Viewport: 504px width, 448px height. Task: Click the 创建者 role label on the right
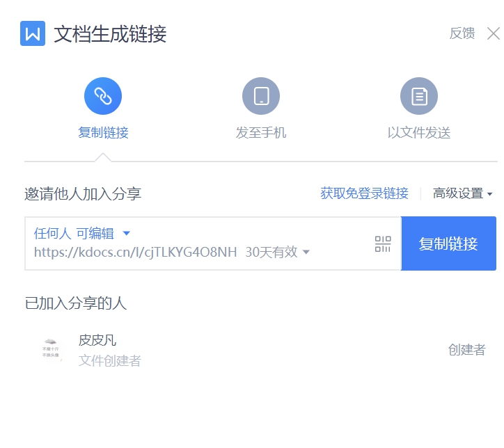pyautogui.click(x=466, y=350)
